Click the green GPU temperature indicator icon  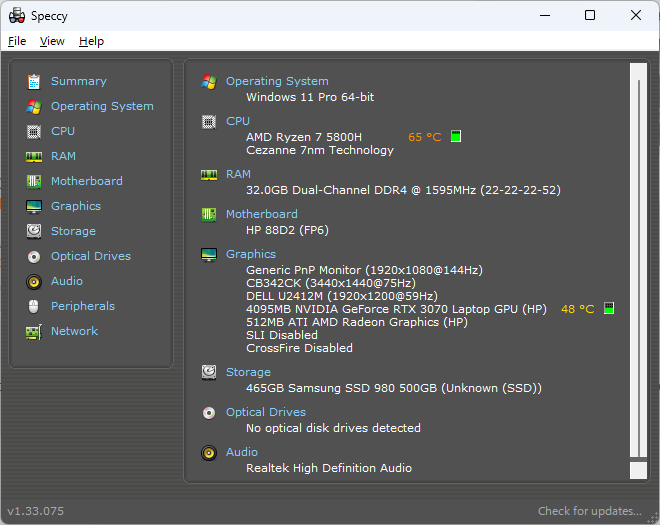609,308
